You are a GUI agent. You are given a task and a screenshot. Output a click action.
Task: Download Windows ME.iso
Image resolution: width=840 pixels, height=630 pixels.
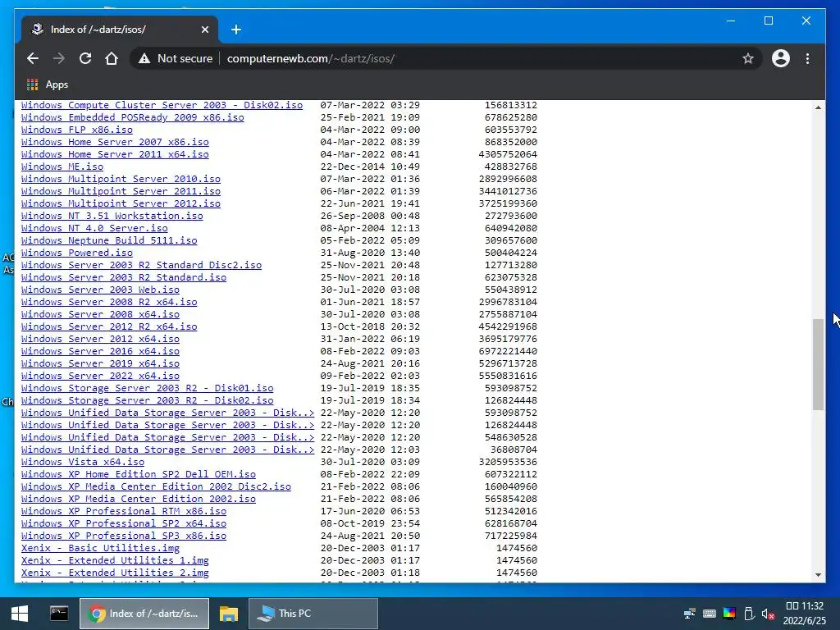point(62,167)
